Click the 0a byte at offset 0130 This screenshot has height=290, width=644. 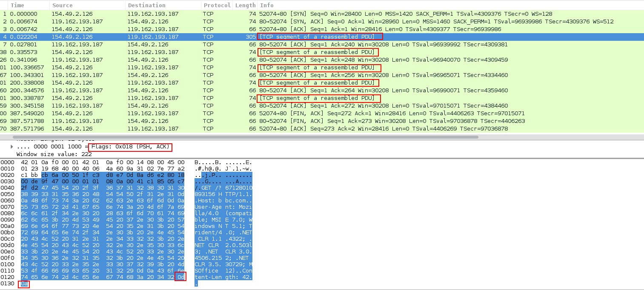24,283
